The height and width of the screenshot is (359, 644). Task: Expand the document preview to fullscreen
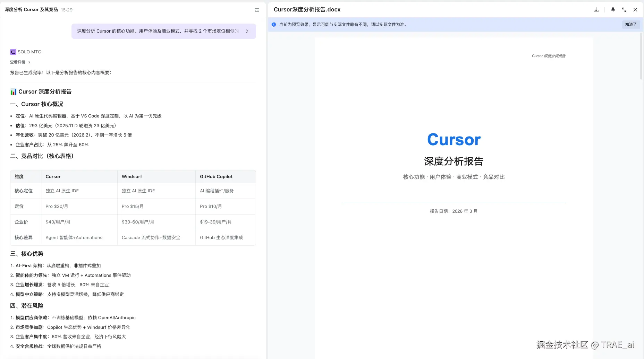(624, 10)
